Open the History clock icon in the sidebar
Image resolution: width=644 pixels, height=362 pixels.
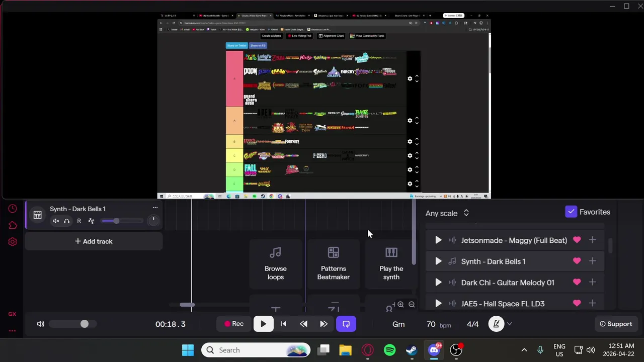pos(13,209)
